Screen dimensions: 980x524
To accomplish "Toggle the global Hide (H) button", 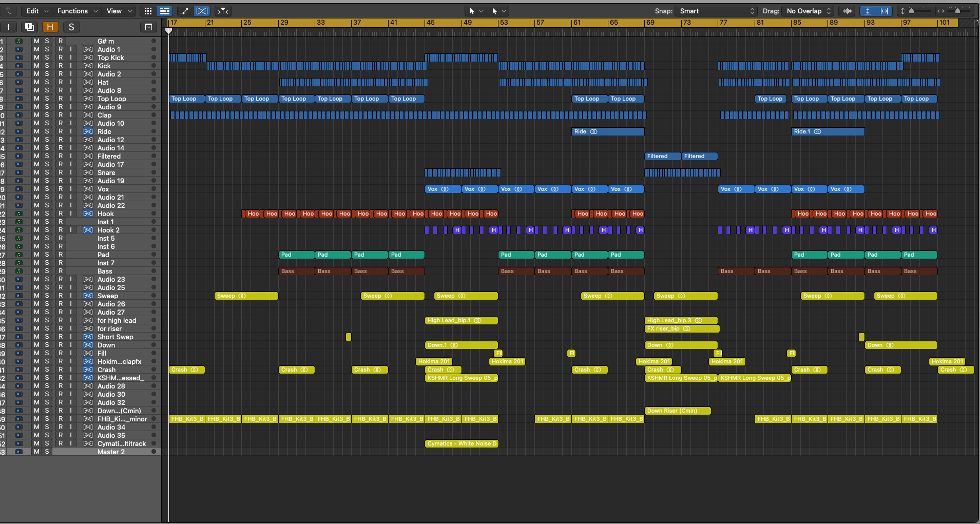I will [50, 27].
